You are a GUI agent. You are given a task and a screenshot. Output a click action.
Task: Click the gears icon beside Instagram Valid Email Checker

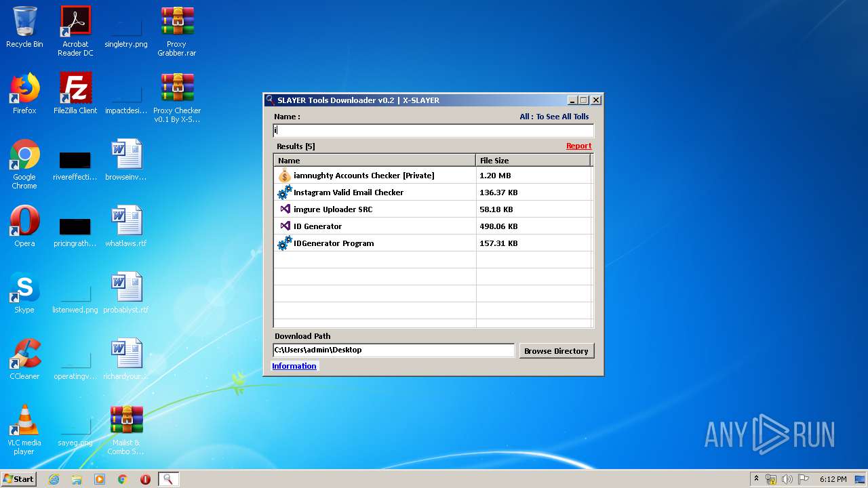[285, 192]
